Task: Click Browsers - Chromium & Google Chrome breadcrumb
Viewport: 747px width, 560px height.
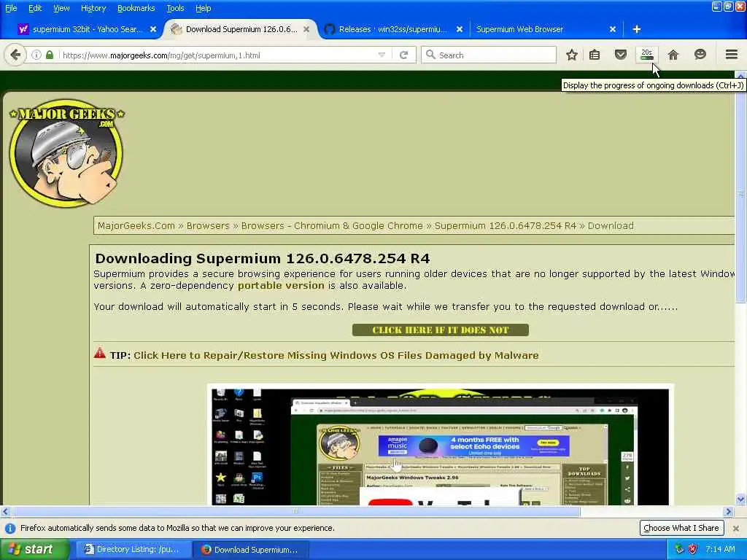Action: [332, 226]
